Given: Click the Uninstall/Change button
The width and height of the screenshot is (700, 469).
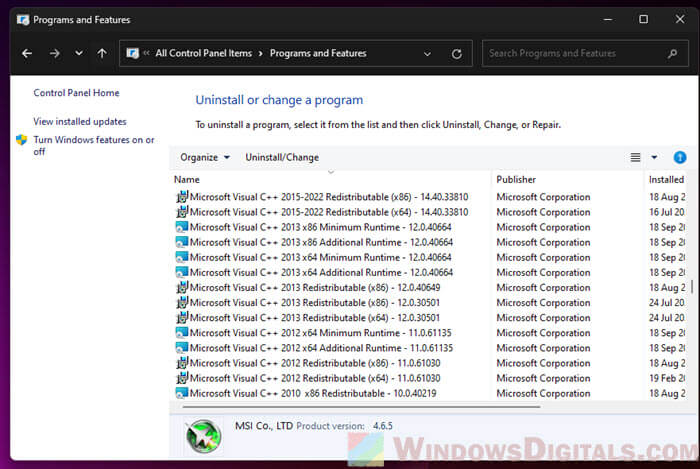Looking at the screenshot, I should click(282, 158).
